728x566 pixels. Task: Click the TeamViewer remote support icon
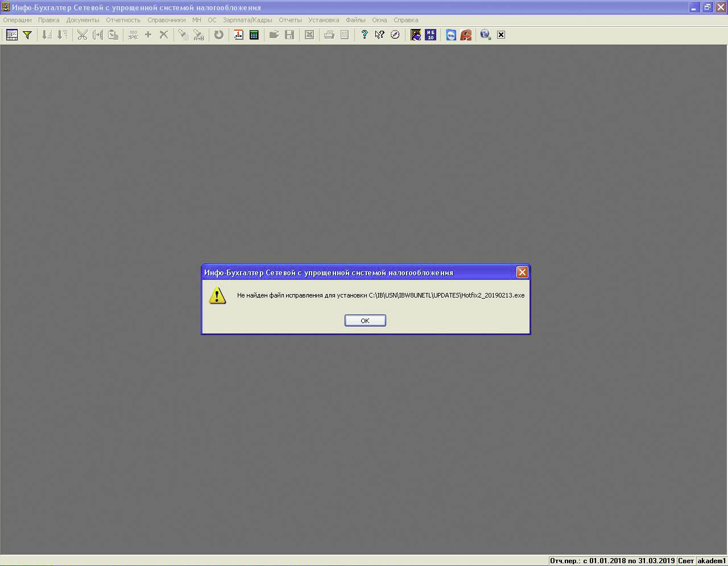pos(451,35)
